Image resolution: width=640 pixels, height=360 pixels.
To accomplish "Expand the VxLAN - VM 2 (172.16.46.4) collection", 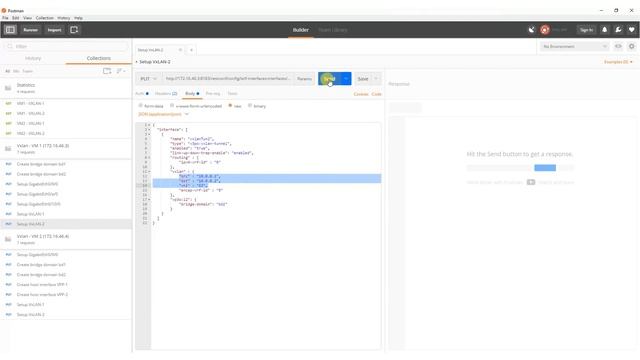I will 66,239.
